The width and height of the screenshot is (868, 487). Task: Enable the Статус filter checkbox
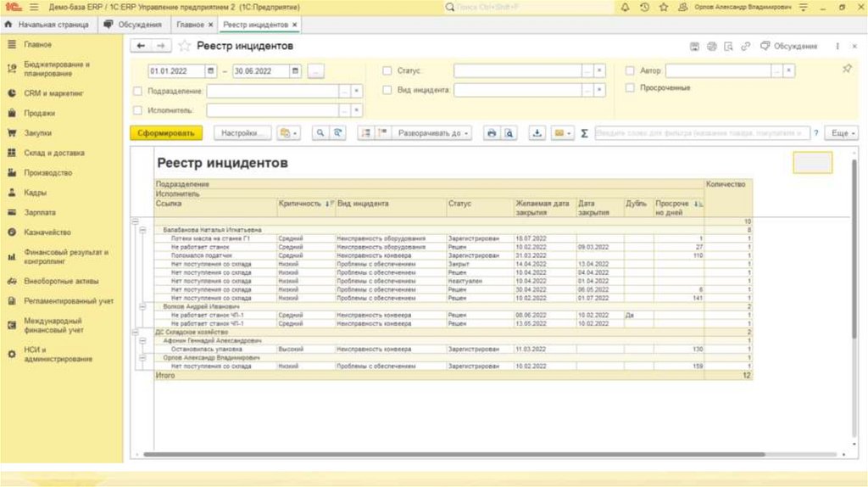387,71
